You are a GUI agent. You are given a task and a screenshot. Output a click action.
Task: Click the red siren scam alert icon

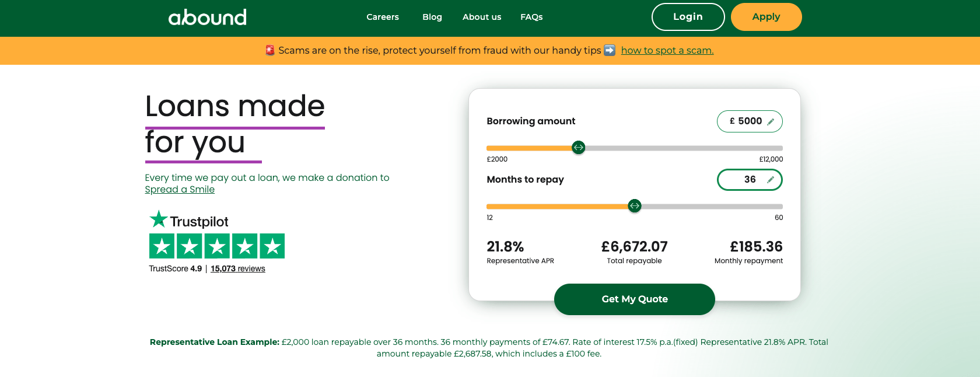pyautogui.click(x=270, y=50)
